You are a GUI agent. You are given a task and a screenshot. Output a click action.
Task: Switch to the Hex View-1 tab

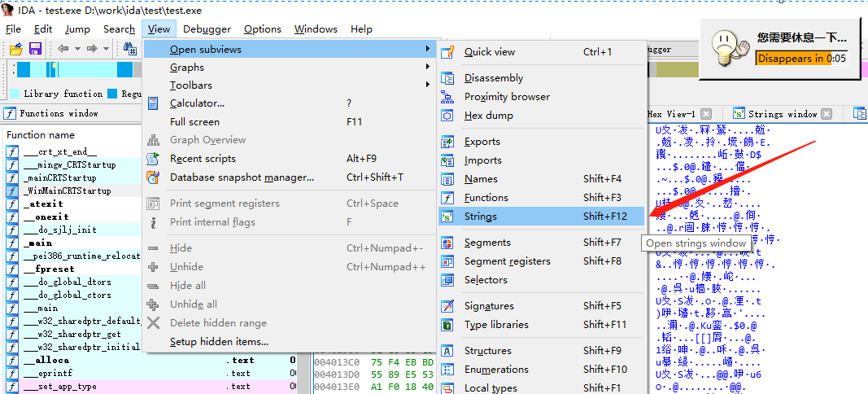[x=671, y=114]
